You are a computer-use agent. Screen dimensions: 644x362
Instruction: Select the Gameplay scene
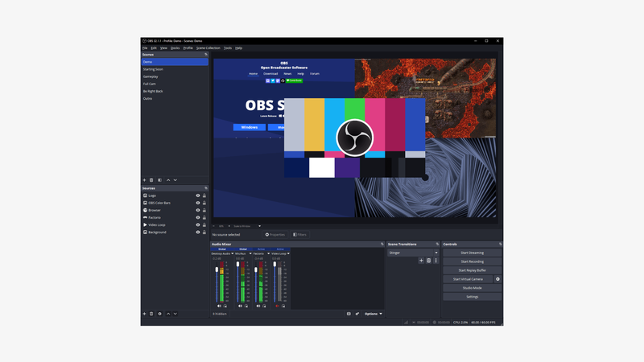pos(175,76)
